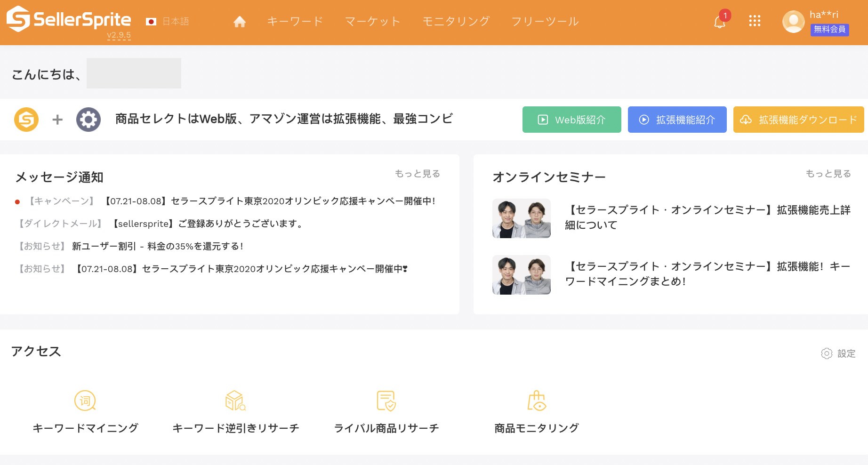Open the notification bell

[719, 22]
